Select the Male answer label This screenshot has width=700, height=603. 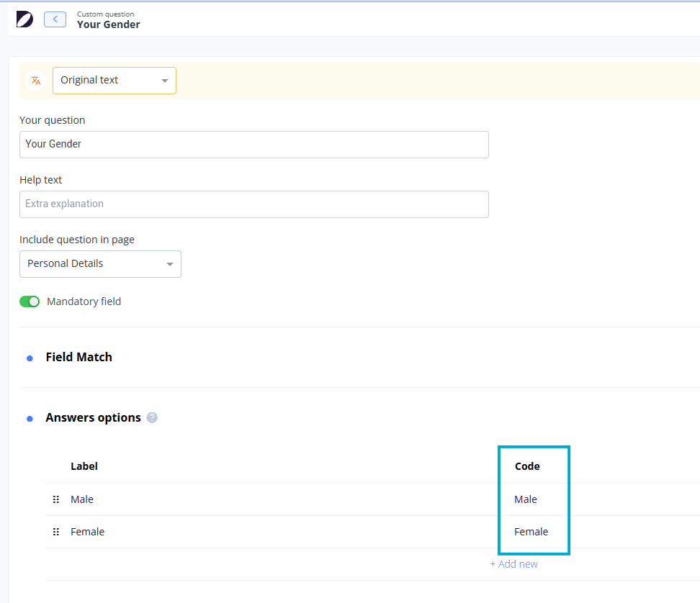click(82, 499)
